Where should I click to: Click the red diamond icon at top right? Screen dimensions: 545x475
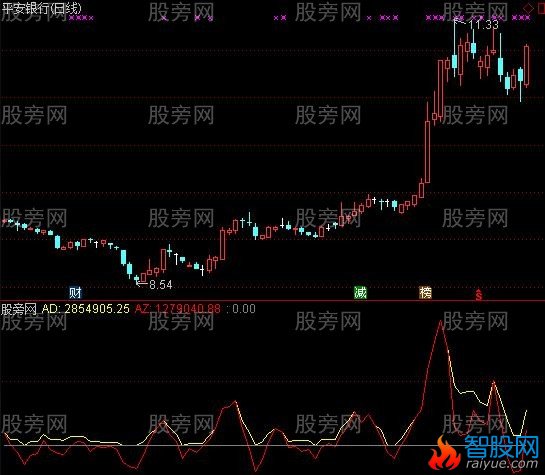tap(528, 8)
